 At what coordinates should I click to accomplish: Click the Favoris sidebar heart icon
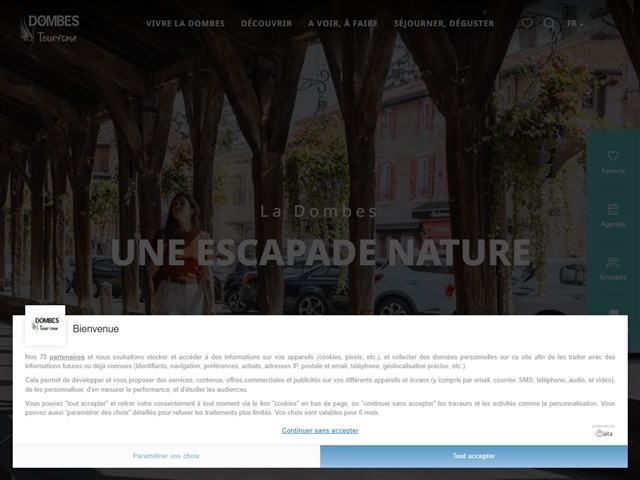click(x=613, y=156)
